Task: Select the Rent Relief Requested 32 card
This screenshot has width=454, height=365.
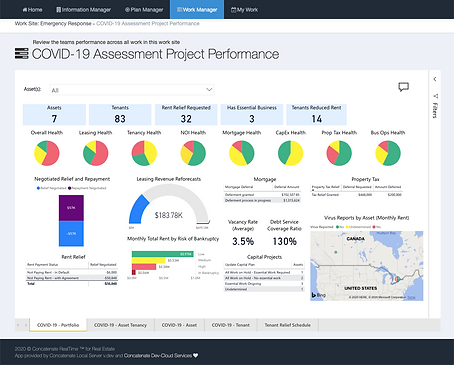Action: pos(186,114)
